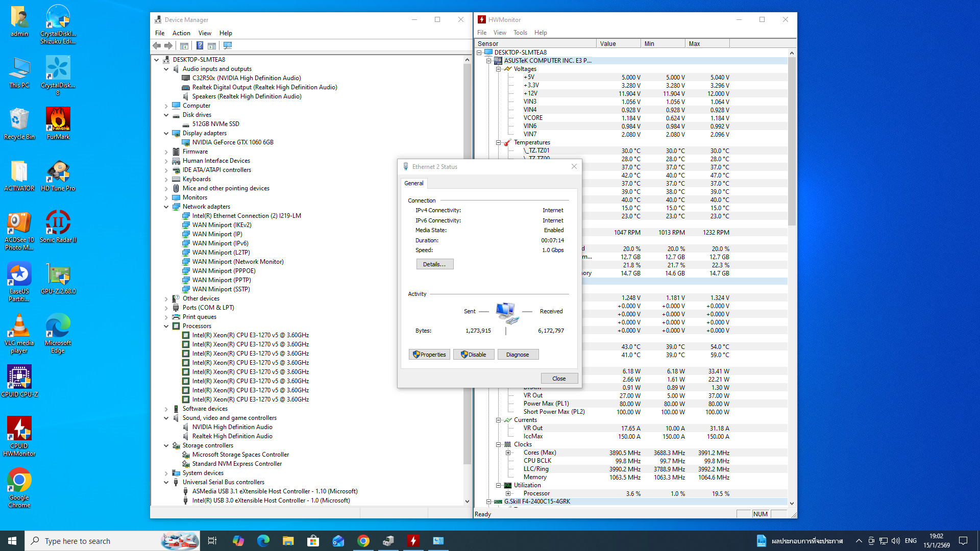
Task: Collapse the Processors category
Action: [166, 327]
